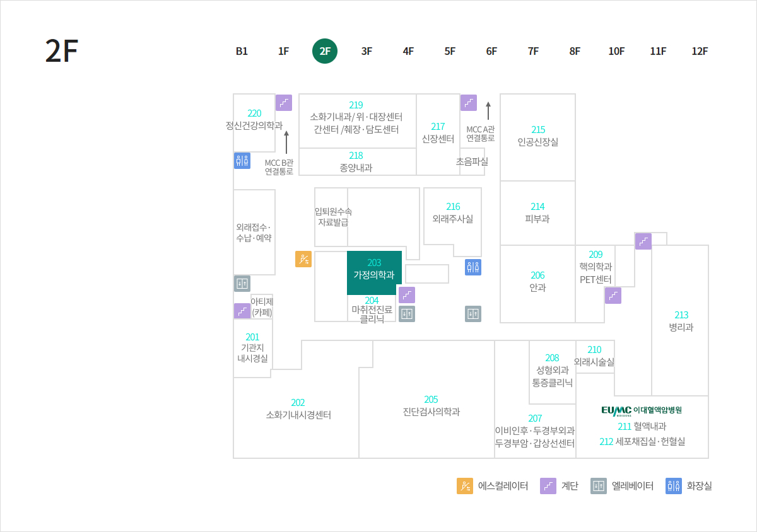The width and height of the screenshot is (757, 532).
Task: Click the elevator icon below 외래접수·수납·예약
Action: coord(242,284)
